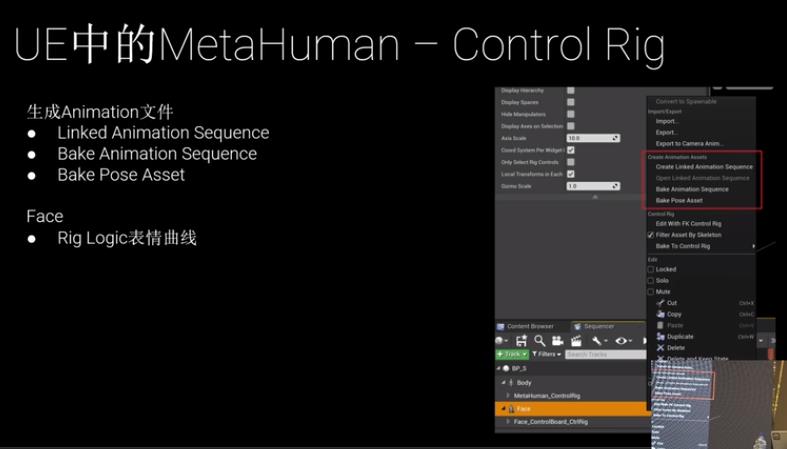Screen dimensions: 787x449
Task: Enable Only Select Rig Controls checkbox
Action: (x=571, y=162)
